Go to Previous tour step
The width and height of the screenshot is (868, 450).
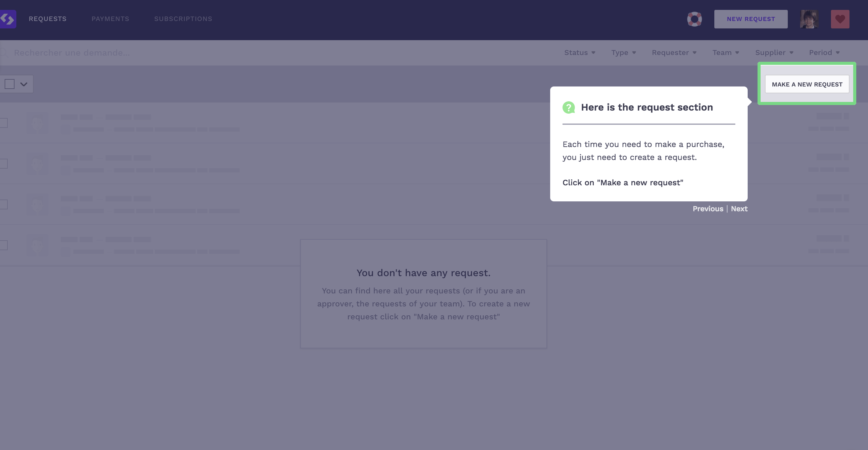pos(708,209)
